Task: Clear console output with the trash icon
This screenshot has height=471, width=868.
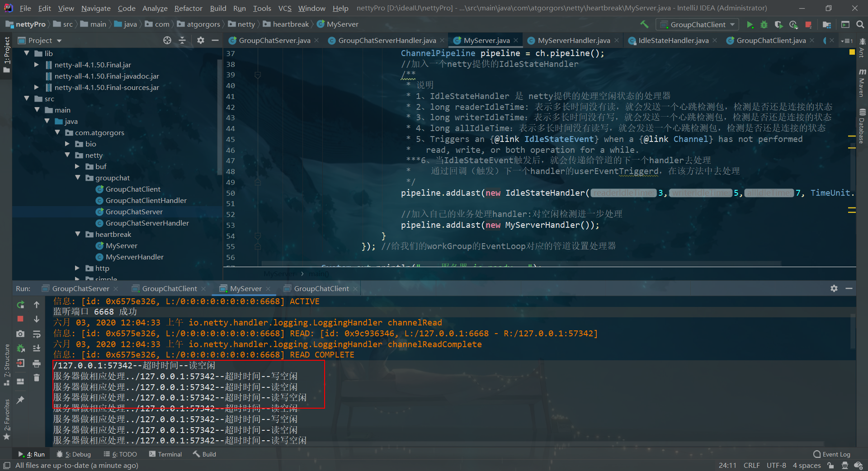Action: [37, 378]
